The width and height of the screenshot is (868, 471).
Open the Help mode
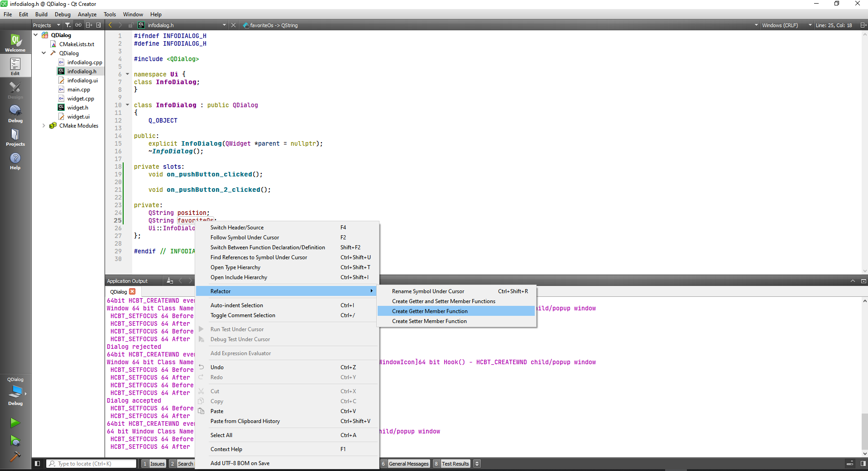[x=15, y=160]
